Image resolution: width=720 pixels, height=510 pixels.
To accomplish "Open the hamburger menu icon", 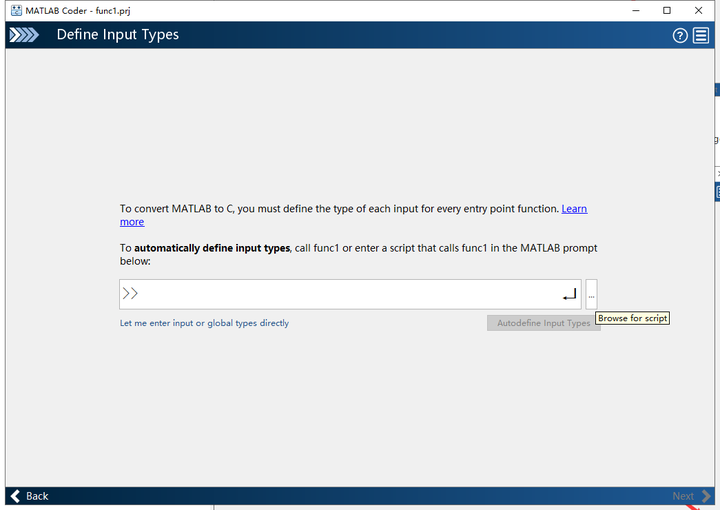I will (701, 35).
